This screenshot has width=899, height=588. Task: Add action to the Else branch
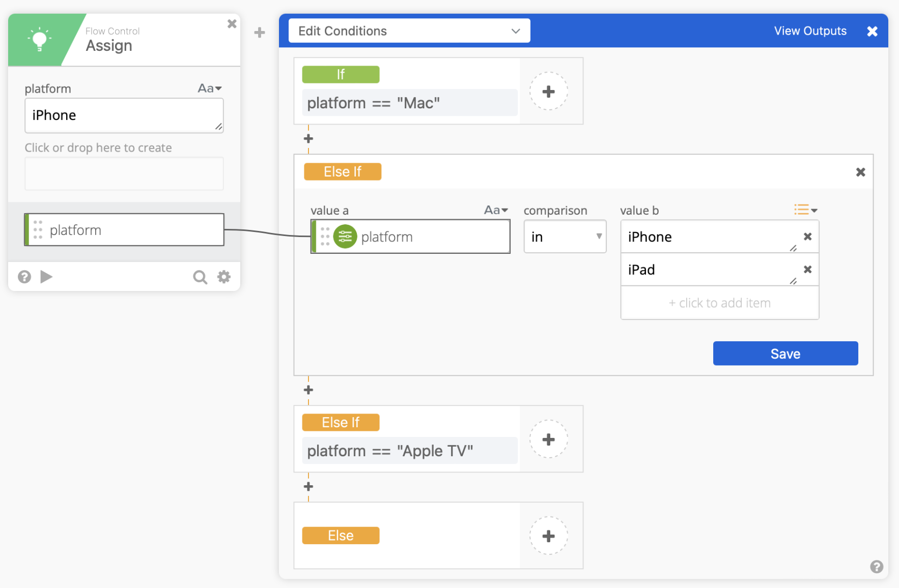[548, 536]
